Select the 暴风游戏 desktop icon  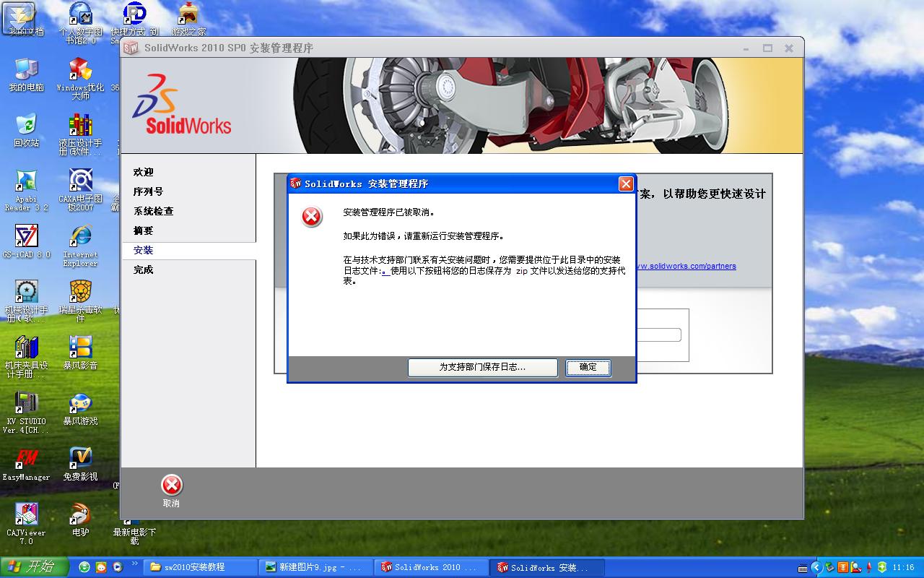tap(80, 408)
